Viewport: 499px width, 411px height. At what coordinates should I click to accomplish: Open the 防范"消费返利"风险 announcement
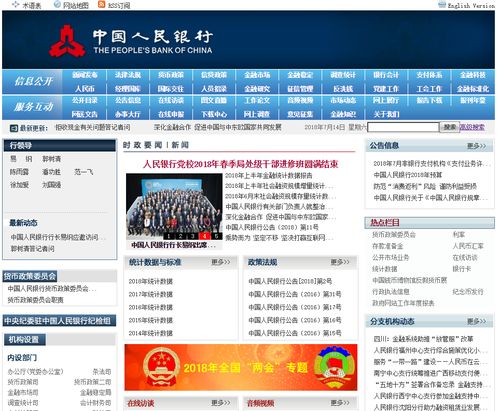(425, 186)
